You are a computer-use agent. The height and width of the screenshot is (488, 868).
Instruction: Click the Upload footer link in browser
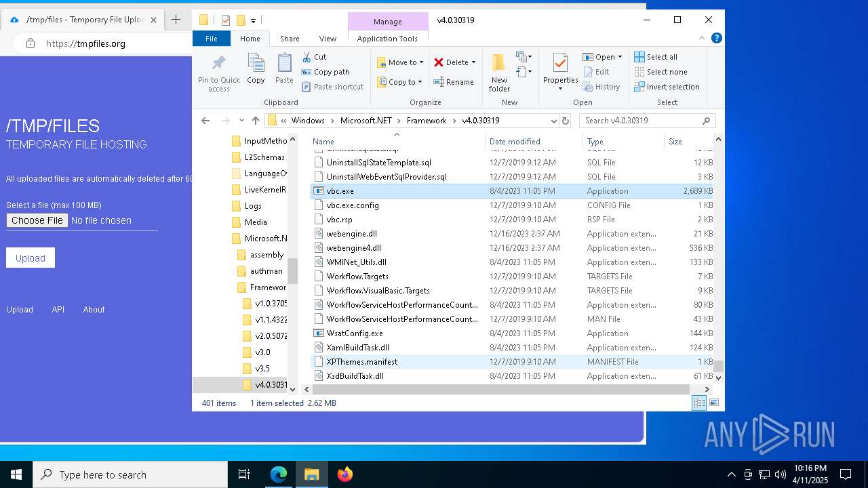point(20,309)
